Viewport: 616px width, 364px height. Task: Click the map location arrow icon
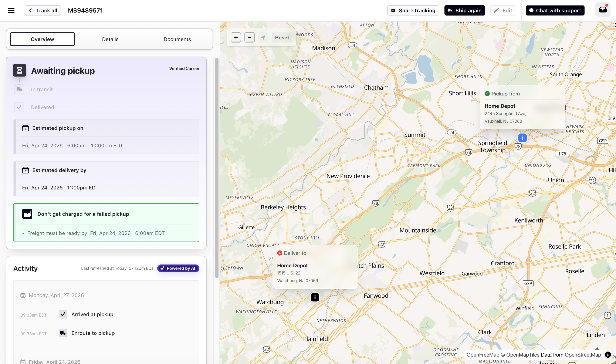263,38
